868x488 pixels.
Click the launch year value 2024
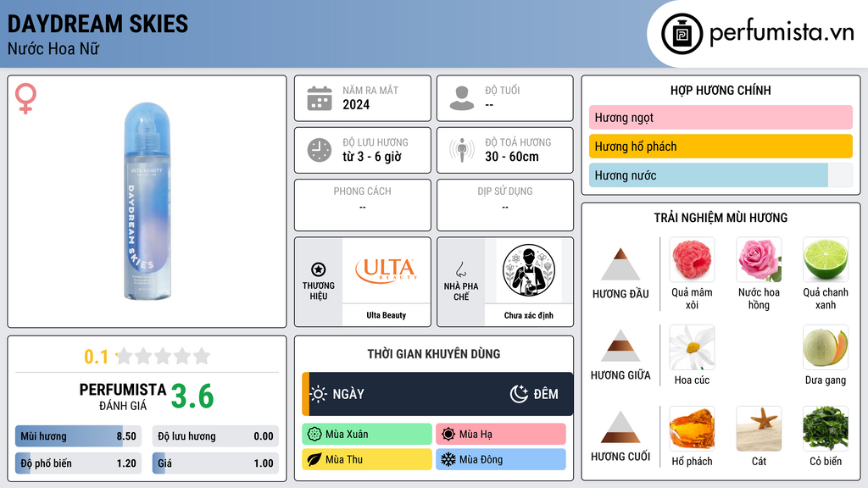pyautogui.click(x=356, y=104)
